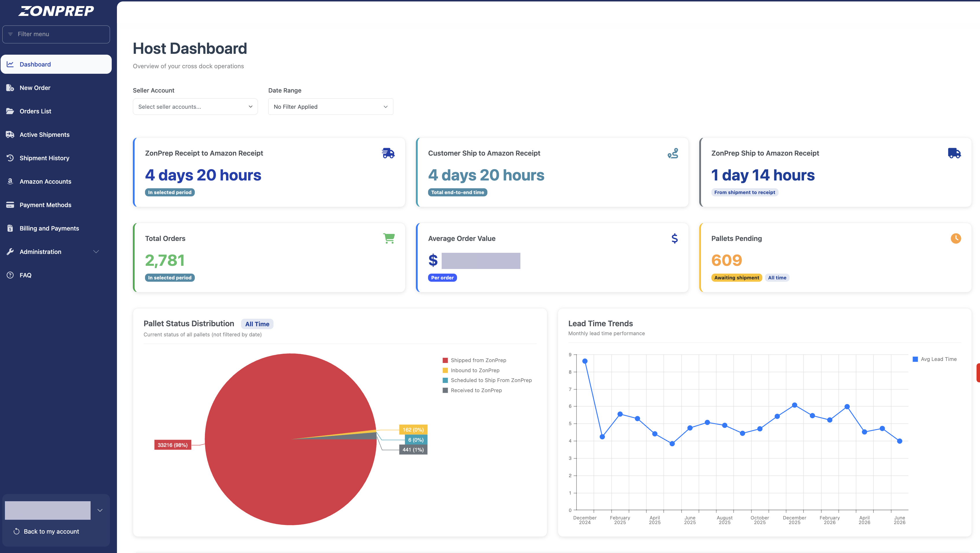The width and height of the screenshot is (980, 553).
Task: Open the New Order page
Action: 56,88
